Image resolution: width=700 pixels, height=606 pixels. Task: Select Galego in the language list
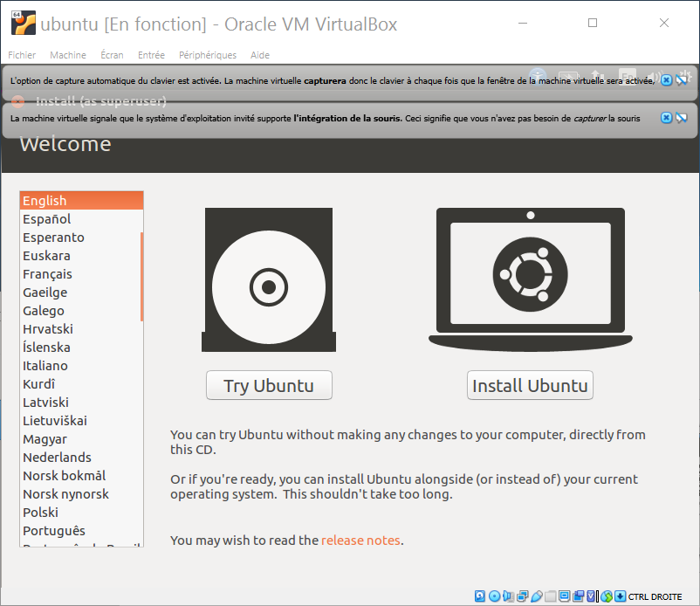(x=81, y=310)
